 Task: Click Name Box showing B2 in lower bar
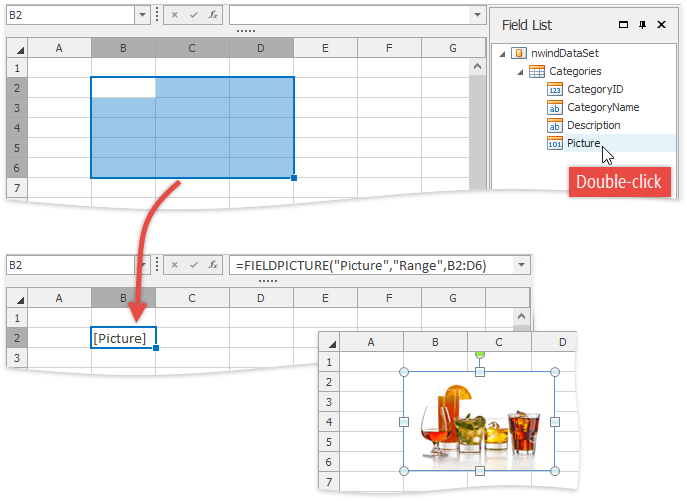70,265
